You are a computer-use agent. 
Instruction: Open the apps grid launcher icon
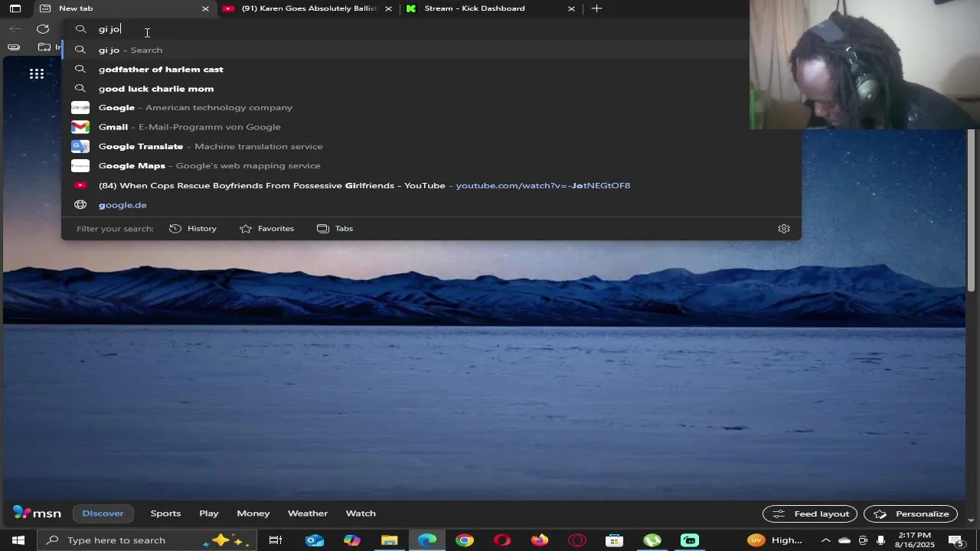point(37,74)
